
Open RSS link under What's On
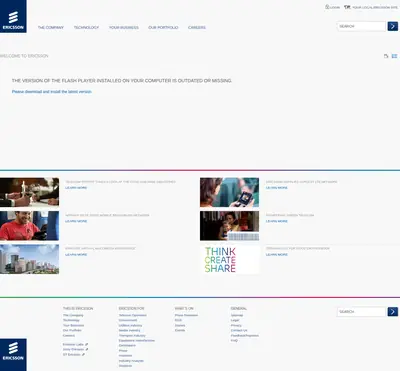click(x=178, y=320)
